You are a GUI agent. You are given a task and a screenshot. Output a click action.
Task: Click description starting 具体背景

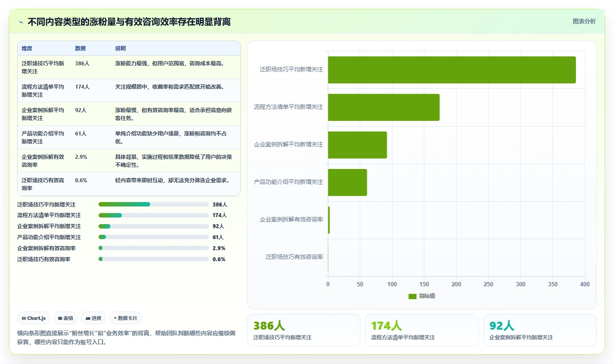click(174, 161)
